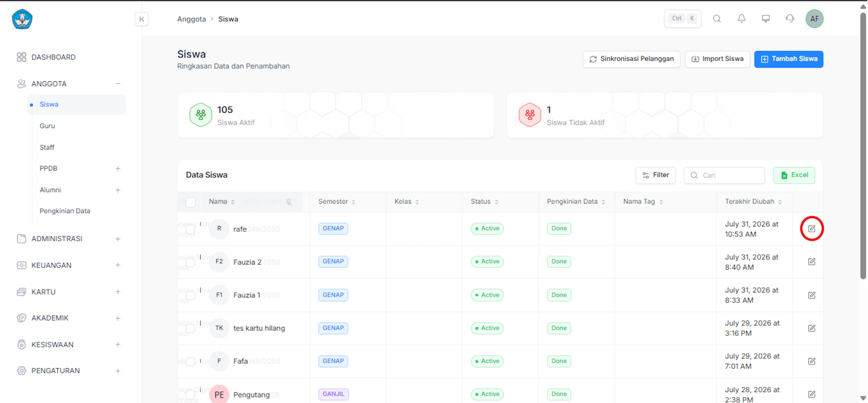Expand the Pengaturan menu
868x403 pixels.
118,371
